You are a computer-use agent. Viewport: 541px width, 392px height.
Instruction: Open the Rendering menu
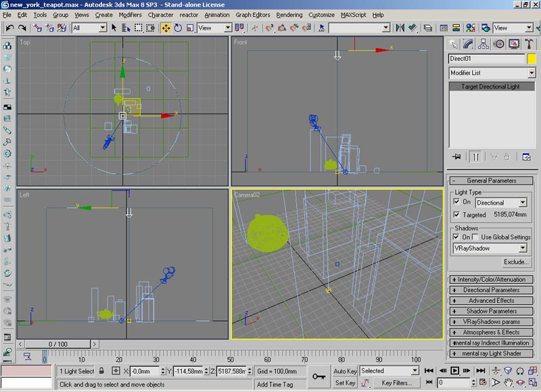click(x=289, y=14)
